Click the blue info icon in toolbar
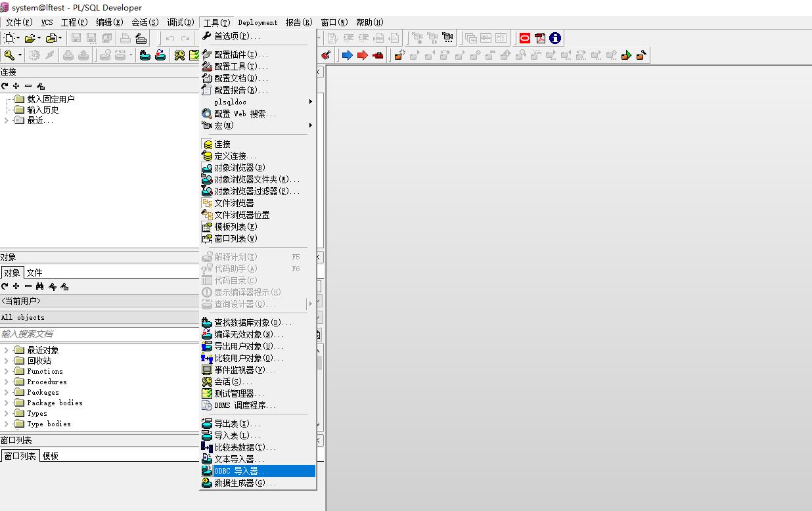 [555, 38]
